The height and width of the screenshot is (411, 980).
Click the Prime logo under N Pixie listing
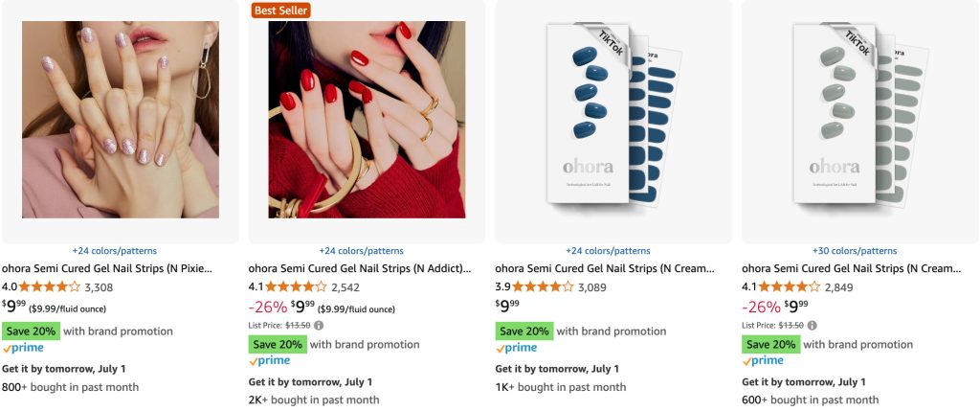[x=23, y=348]
